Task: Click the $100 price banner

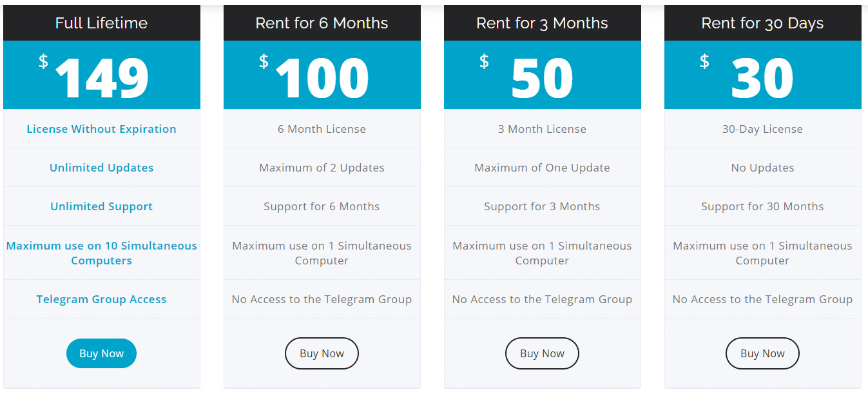Action: pyautogui.click(x=322, y=76)
